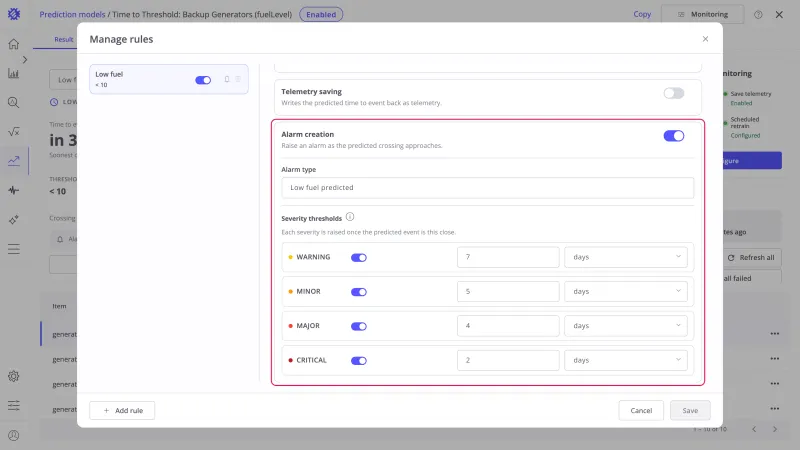800x450 pixels.
Task: Open the bar chart dashboards icon
Action: click(x=14, y=73)
